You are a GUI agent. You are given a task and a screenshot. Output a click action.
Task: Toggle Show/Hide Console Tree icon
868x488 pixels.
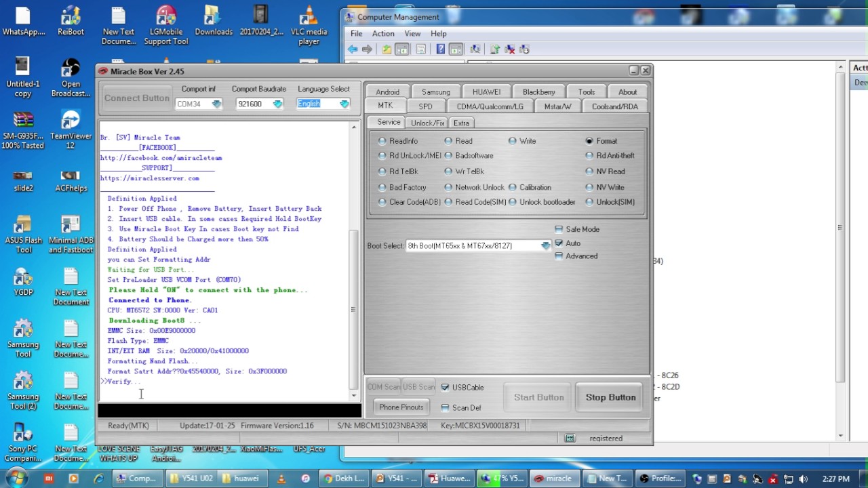pos(402,49)
